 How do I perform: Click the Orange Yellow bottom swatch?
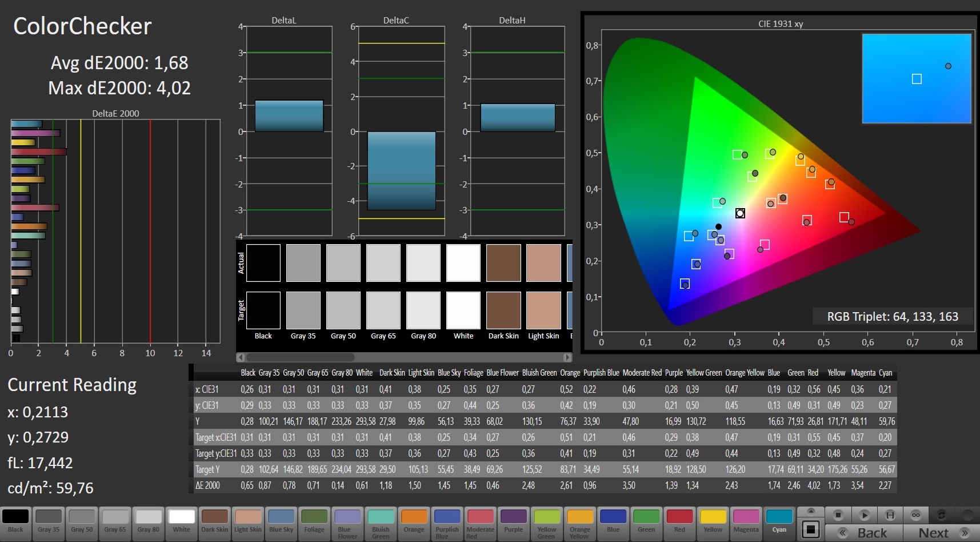click(x=579, y=523)
